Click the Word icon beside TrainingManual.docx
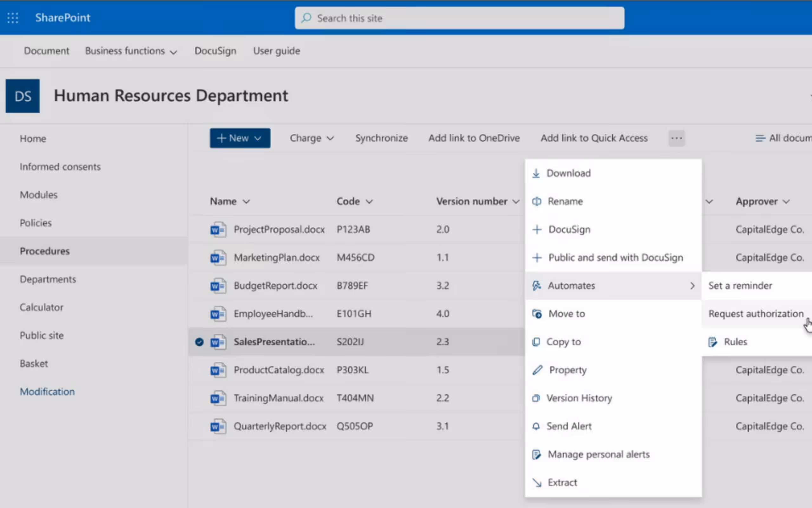The image size is (812, 508). click(218, 398)
